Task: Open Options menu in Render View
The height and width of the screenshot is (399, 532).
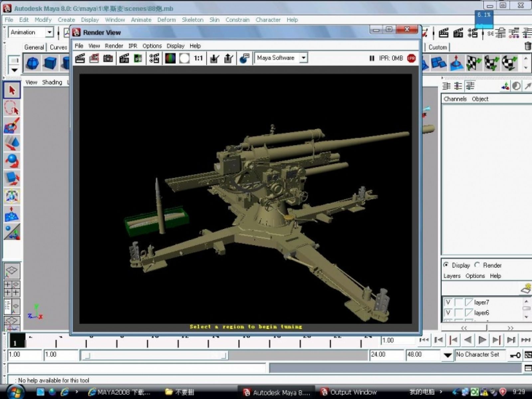Action: (x=152, y=46)
